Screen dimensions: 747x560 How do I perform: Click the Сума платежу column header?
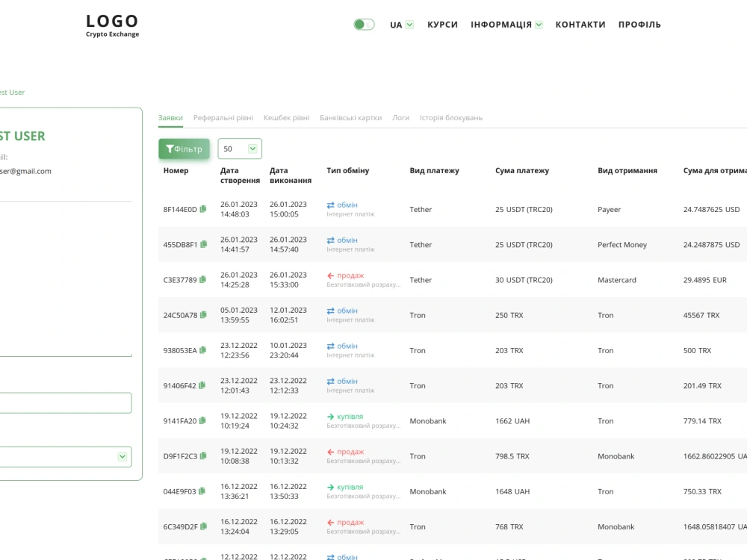click(522, 170)
